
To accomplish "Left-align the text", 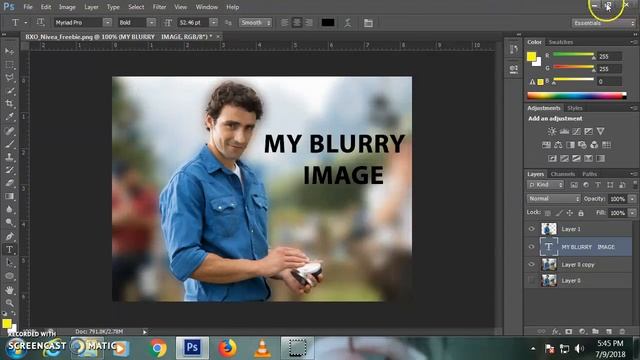I will (285, 23).
